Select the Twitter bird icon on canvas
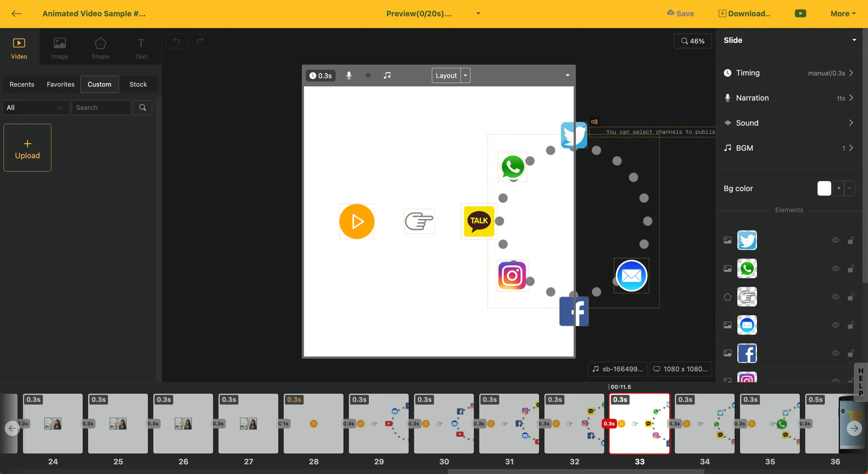Image resolution: width=868 pixels, height=474 pixels. (574, 135)
